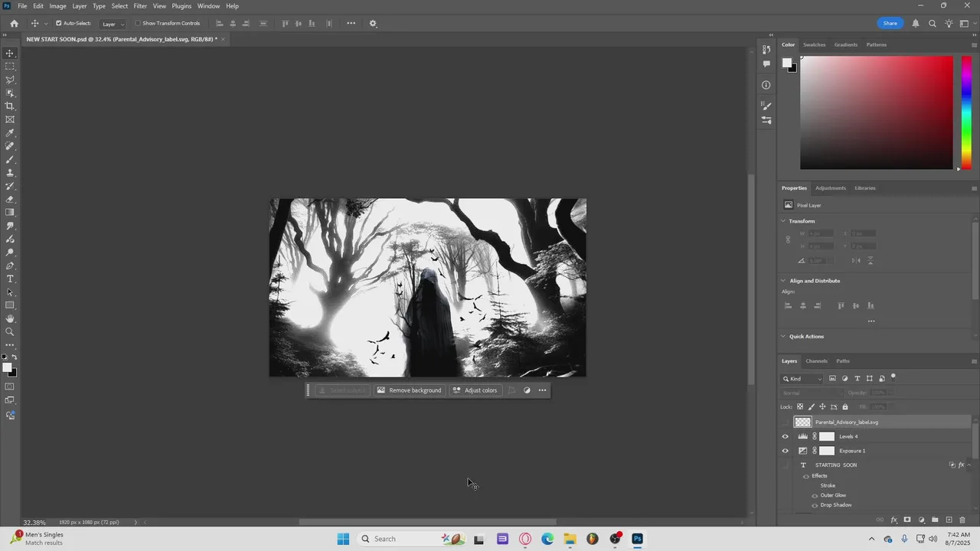Select the Horizontal Type tool
Image resolution: width=980 pixels, height=551 pixels.
[10, 279]
